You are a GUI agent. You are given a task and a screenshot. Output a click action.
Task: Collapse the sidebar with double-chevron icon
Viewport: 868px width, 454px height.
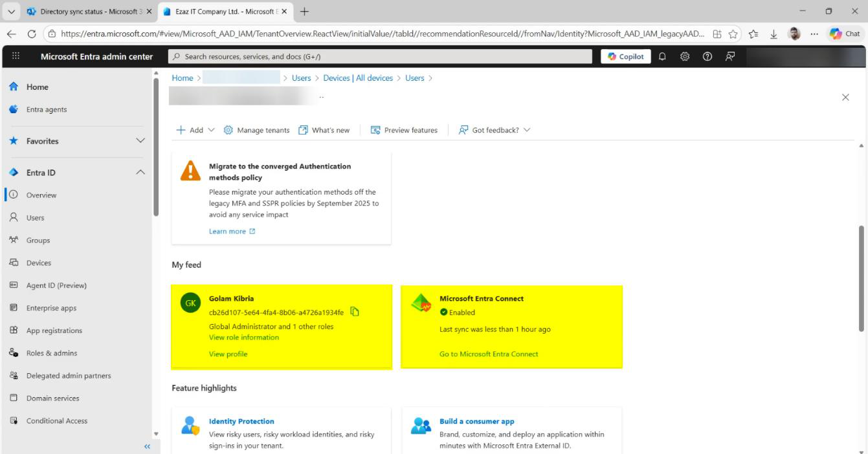[x=147, y=447]
